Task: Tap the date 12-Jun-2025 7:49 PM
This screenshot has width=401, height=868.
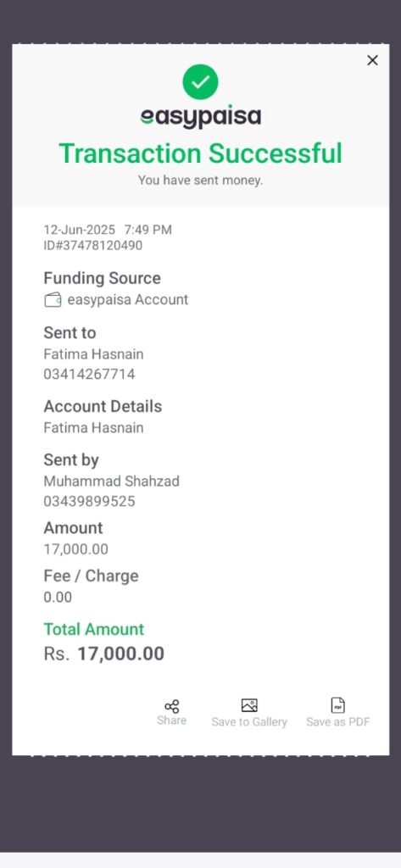Action: pyautogui.click(x=108, y=230)
